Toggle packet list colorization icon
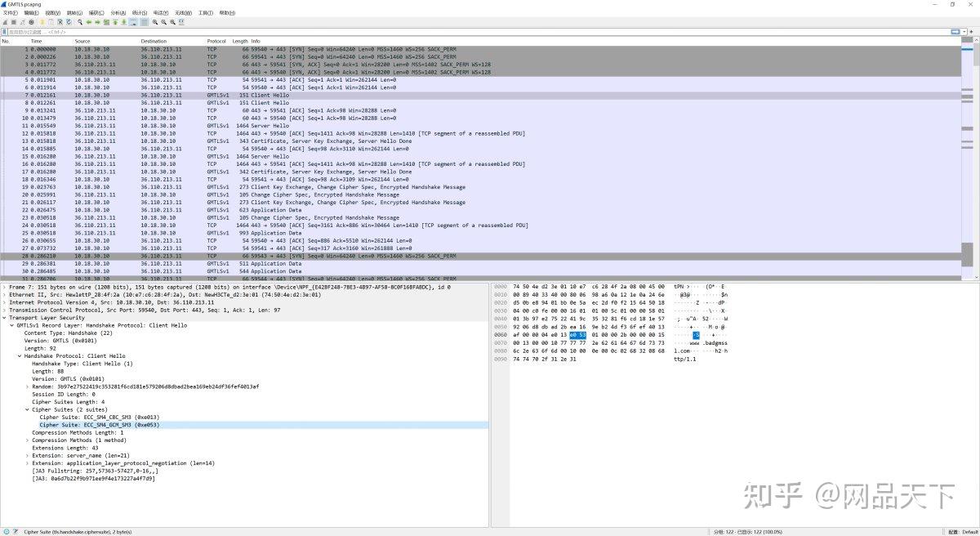This screenshot has width=980, height=536. coord(145,22)
